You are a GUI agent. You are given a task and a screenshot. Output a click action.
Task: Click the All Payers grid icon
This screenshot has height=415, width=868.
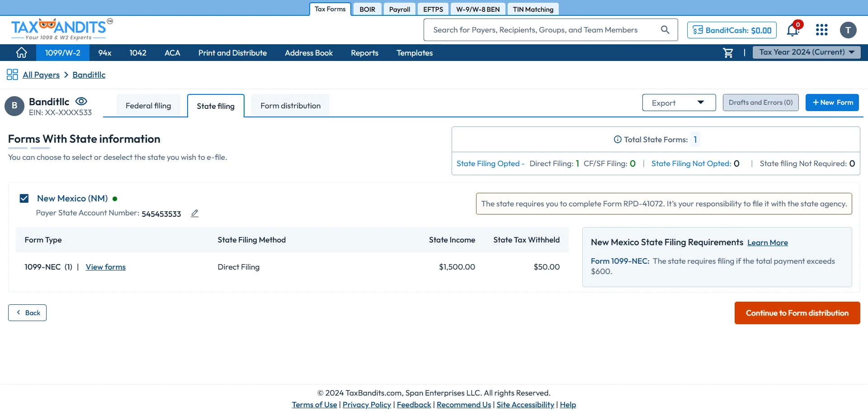point(12,75)
